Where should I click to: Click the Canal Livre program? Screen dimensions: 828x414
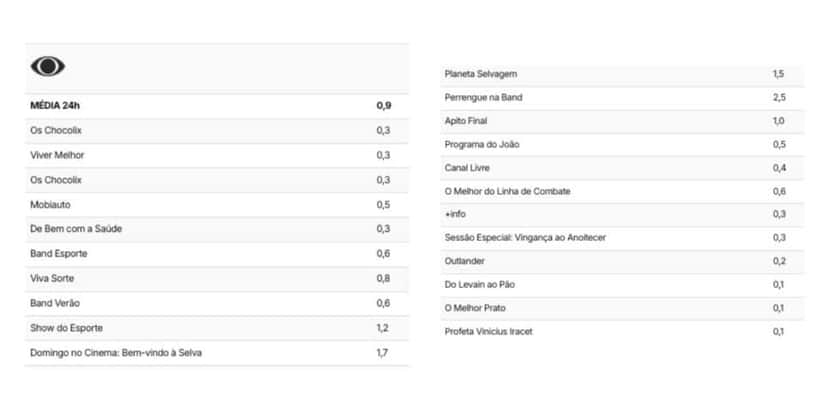[623, 168]
